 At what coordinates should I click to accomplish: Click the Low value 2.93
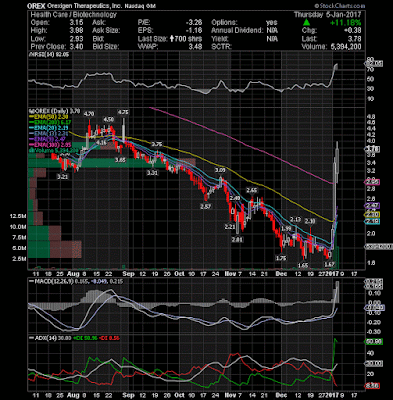click(x=77, y=39)
